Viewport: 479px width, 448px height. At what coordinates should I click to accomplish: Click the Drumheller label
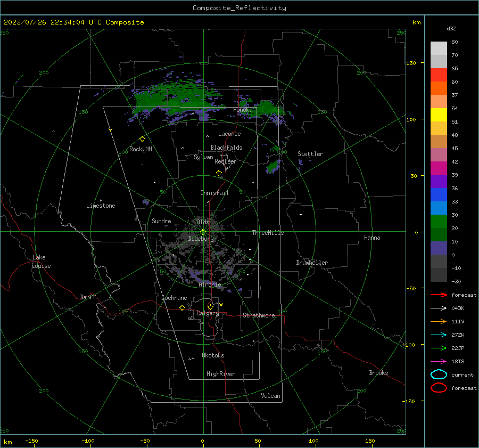(x=312, y=263)
